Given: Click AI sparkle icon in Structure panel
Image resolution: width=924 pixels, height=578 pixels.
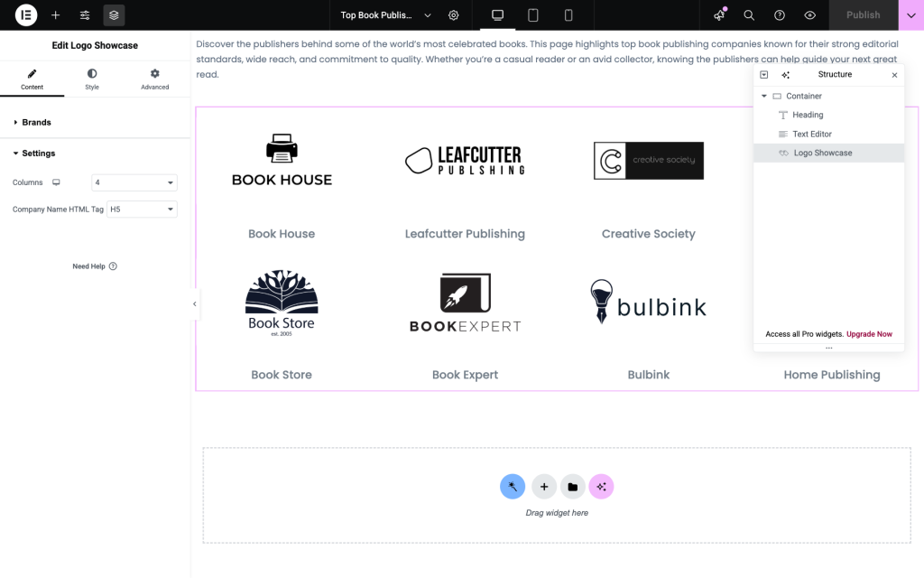Looking at the screenshot, I should 786,75.
